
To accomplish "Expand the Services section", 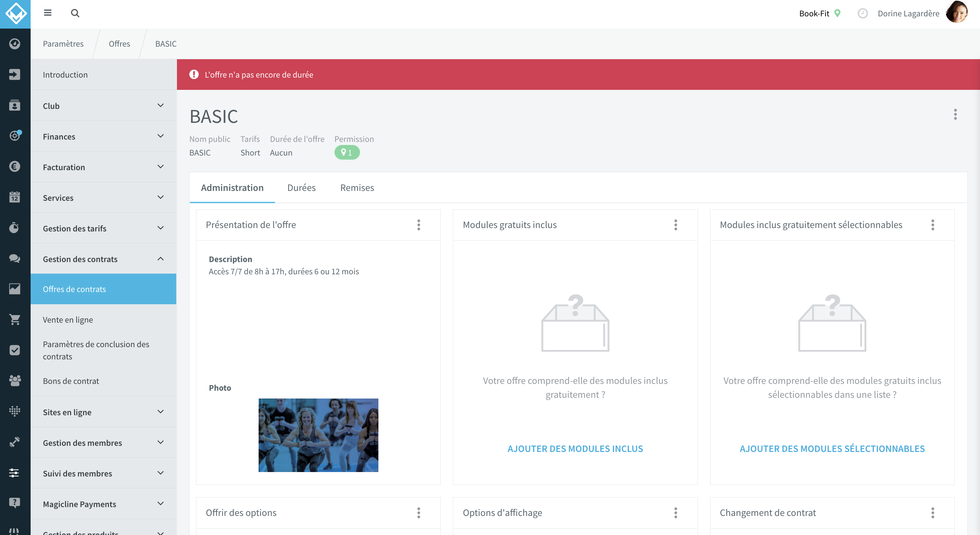I will point(103,197).
